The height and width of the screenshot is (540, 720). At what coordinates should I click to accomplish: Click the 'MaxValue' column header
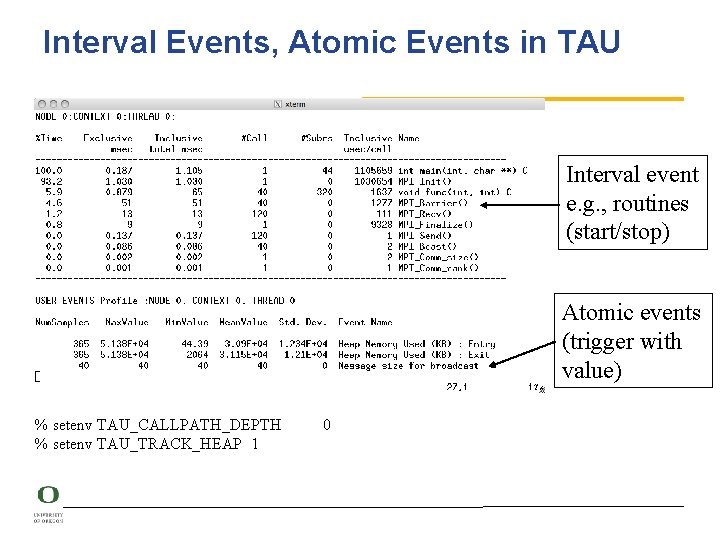[127, 322]
